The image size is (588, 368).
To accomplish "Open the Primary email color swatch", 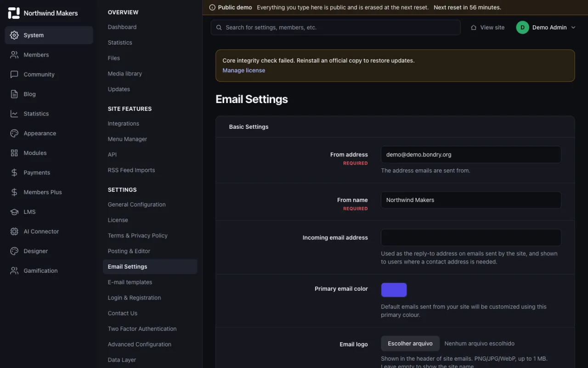I will pyautogui.click(x=394, y=290).
